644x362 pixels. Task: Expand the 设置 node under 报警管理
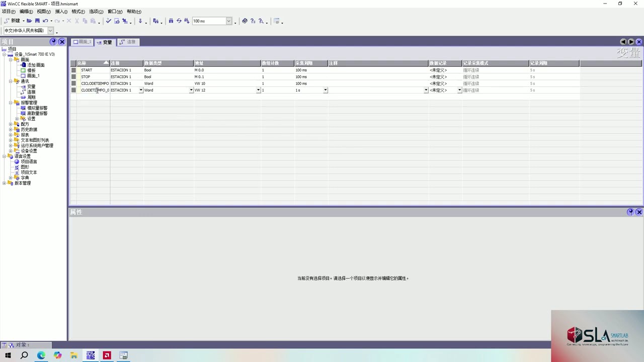pos(17,119)
